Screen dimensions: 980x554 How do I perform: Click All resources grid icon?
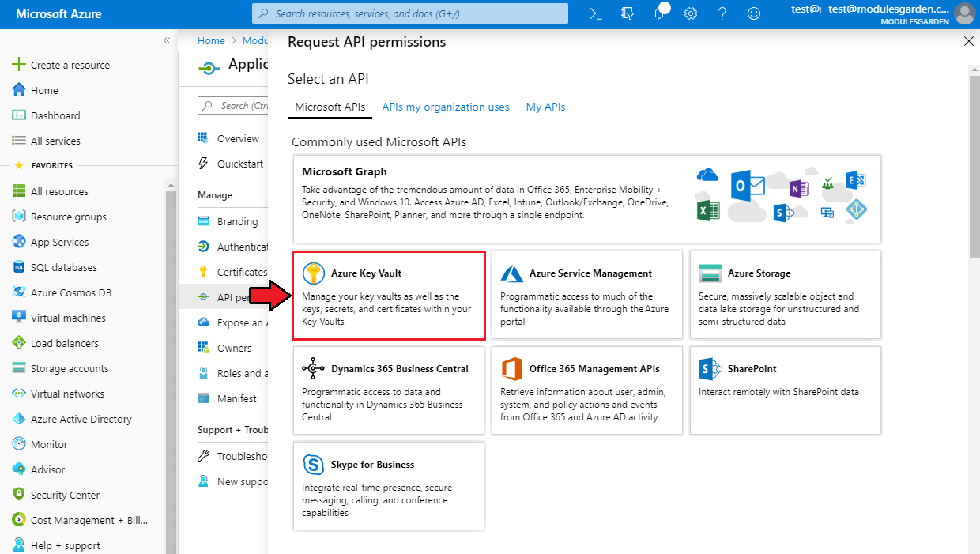coord(19,191)
